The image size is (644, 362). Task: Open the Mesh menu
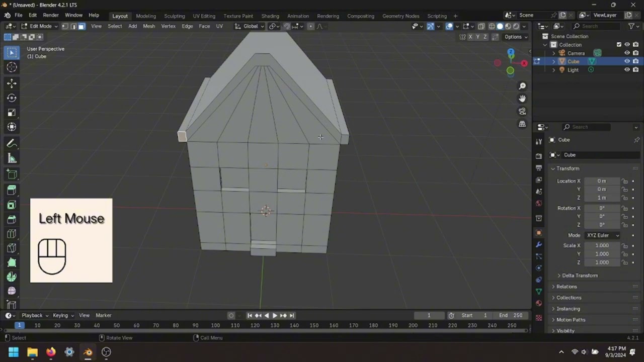coord(149,26)
